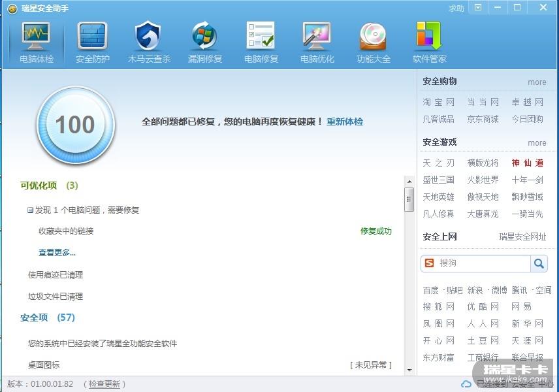Open 瑞星安全网址 link
This screenshot has height=392, width=559.
click(x=522, y=237)
